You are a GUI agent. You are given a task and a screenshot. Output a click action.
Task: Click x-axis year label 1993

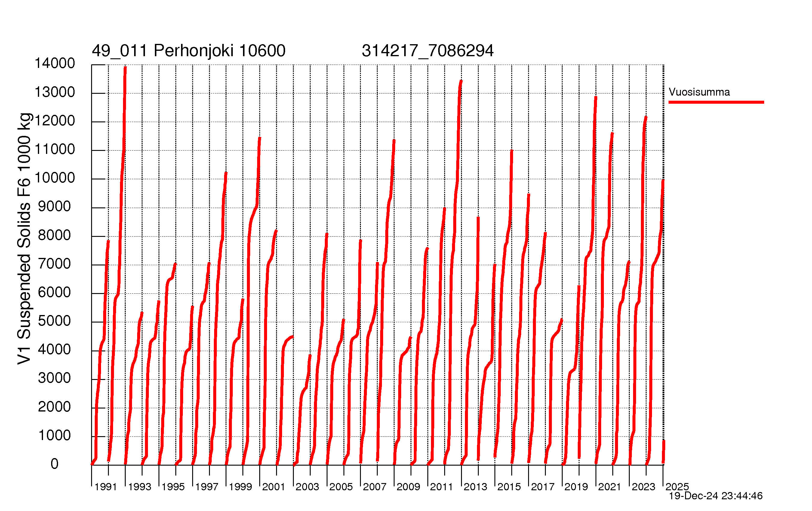coord(140,487)
